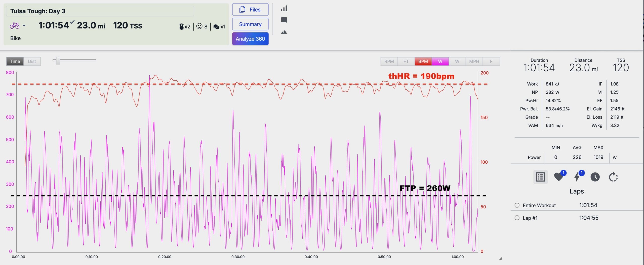Click the average power value 226

[x=577, y=157]
